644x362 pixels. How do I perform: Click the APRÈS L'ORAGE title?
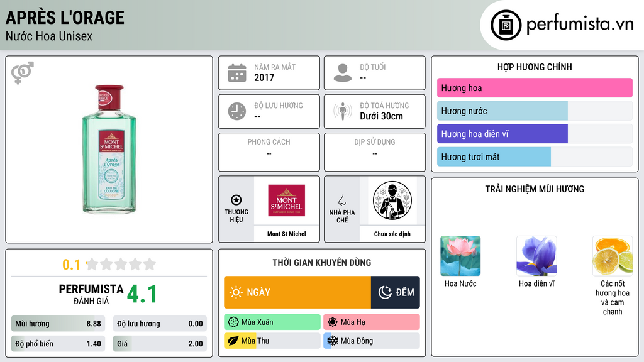(x=65, y=18)
